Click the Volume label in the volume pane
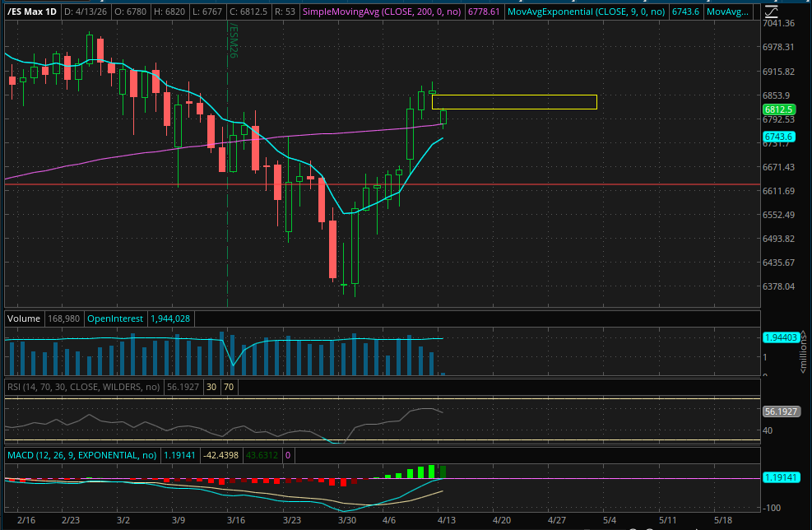Image resolution: width=812 pixels, height=530 pixels. click(23, 318)
